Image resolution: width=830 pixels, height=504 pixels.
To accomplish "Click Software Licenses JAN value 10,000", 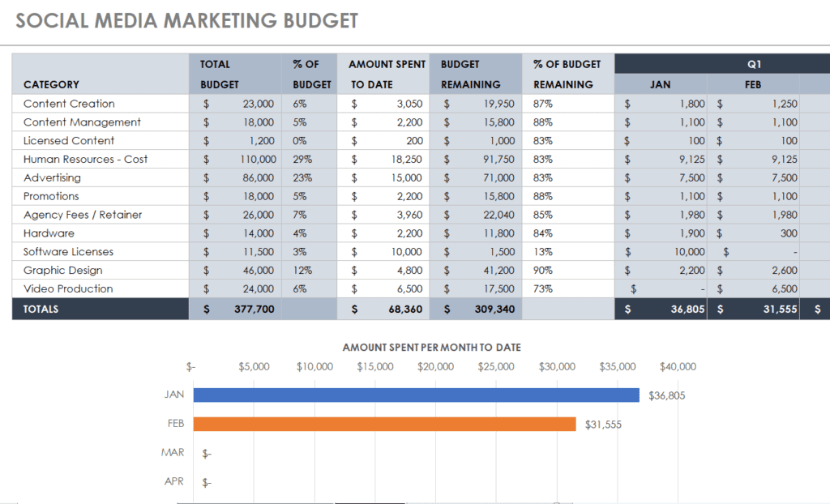I will [661, 252].
